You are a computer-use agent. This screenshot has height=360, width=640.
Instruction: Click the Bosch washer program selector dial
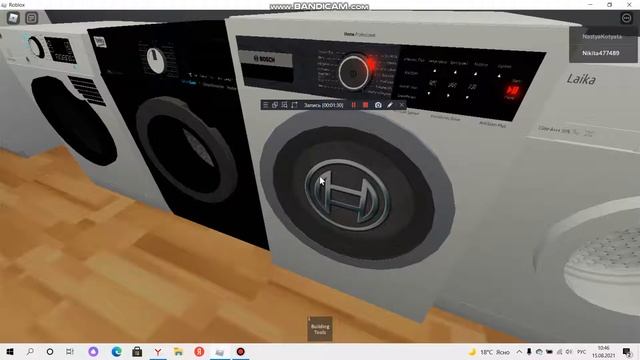tap(354, 73)
